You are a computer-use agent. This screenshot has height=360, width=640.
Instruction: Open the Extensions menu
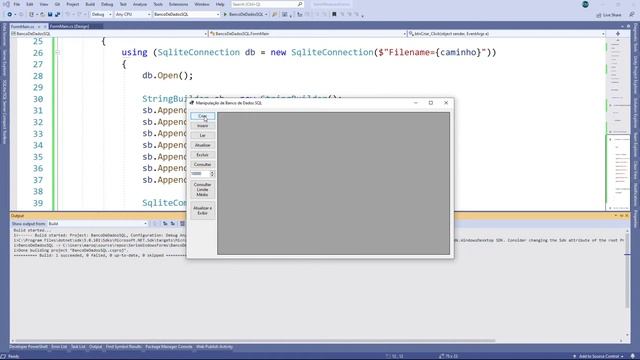tap(178, 4)
